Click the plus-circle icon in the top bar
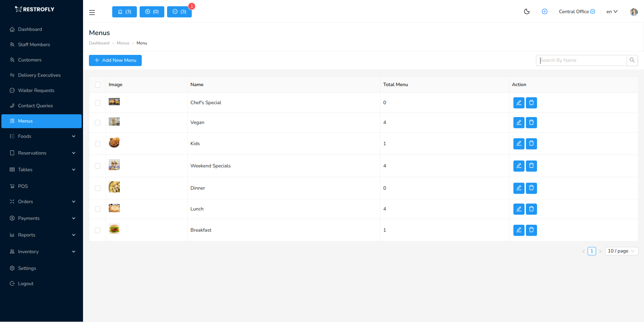Image resolution: width=644 pixels, height=322 pixels. click(x=545, y=11)
